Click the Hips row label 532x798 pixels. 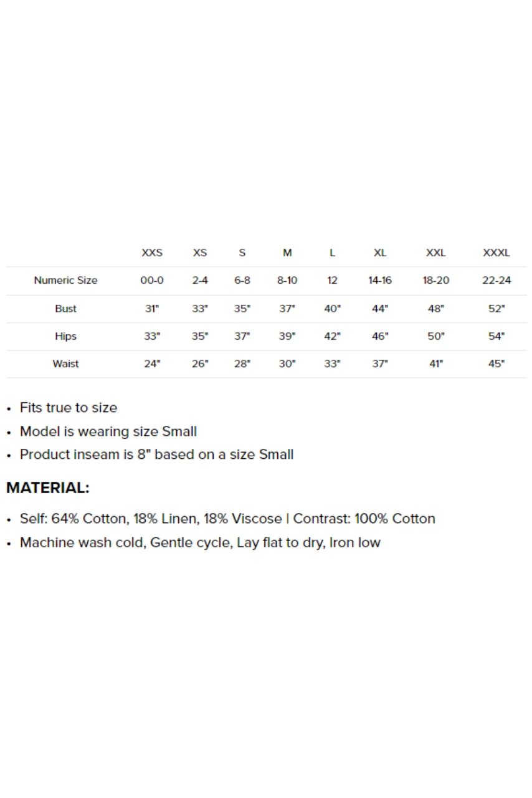click(65, 337)
